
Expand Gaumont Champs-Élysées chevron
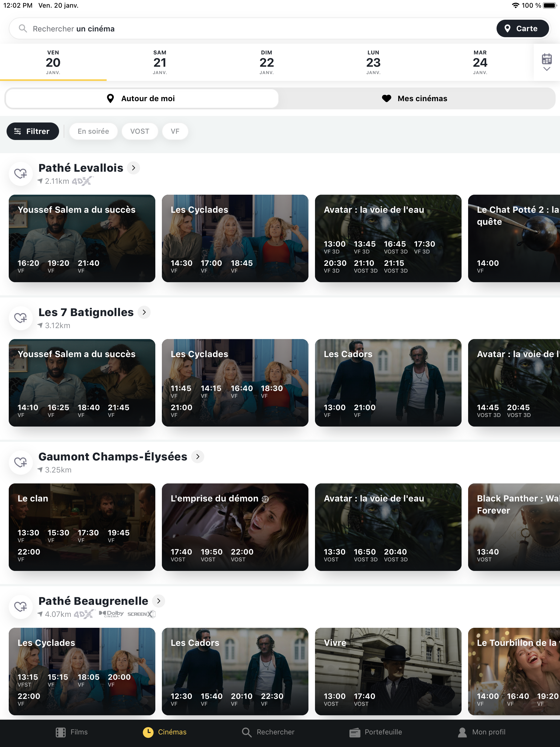point(198,457)
